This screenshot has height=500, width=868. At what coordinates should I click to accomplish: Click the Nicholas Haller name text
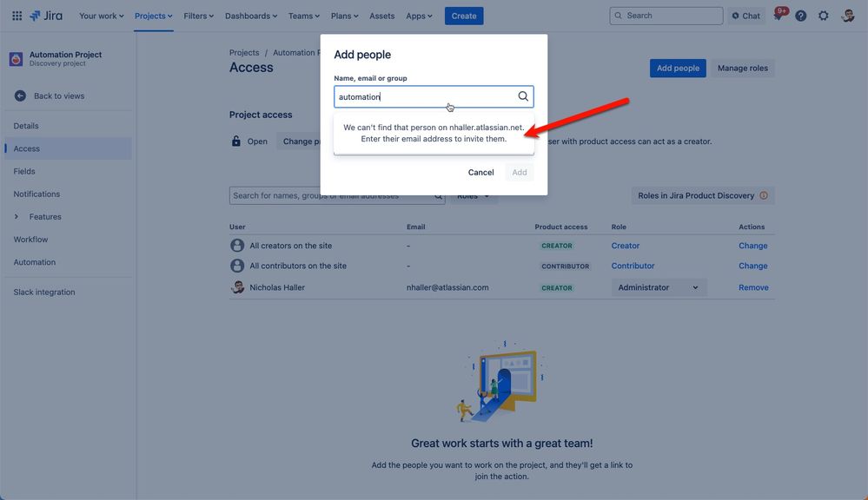tap(277, 287)
